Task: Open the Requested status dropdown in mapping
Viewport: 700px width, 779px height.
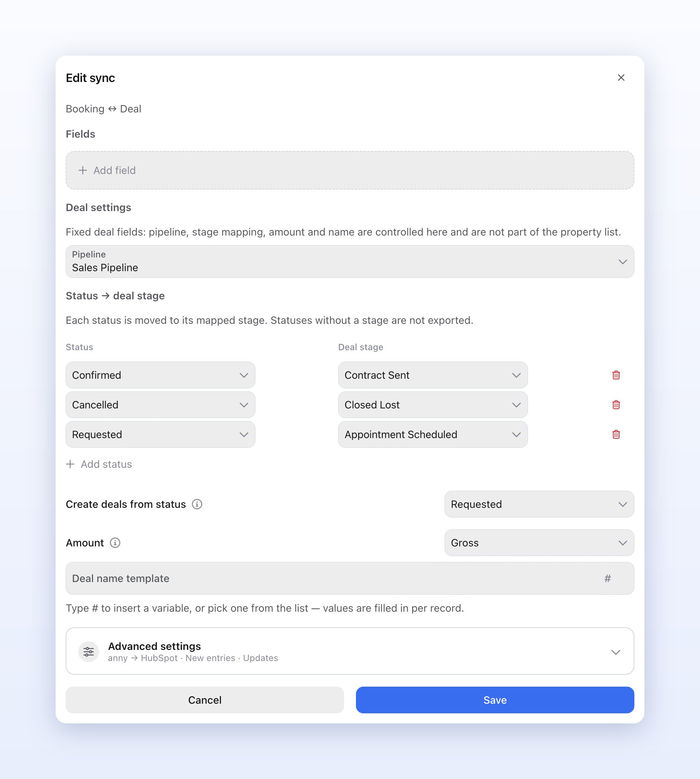Action: pyautogui.click(x=161, y=434)
